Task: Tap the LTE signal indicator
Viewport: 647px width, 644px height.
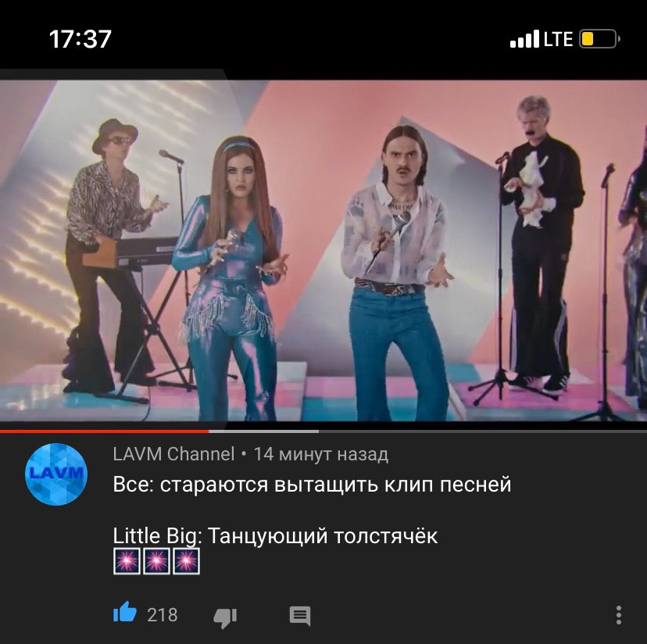Action: (x=558, y=39)
